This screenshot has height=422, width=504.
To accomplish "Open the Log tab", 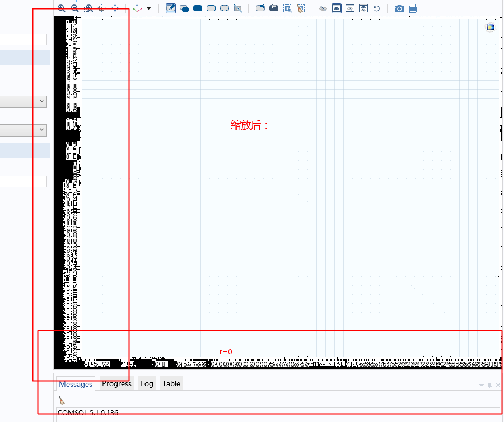I will 147,383.
